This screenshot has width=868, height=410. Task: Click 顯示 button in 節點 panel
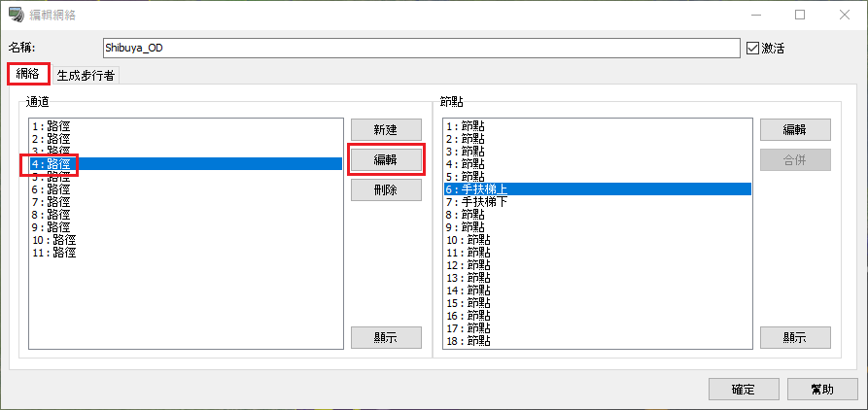[795, 337]
